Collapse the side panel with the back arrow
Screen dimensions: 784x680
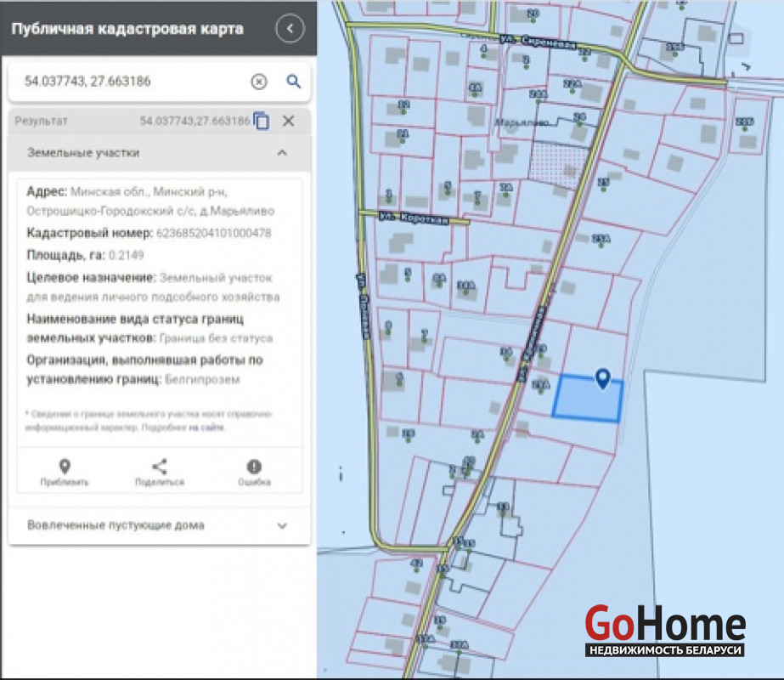[290, 29]
